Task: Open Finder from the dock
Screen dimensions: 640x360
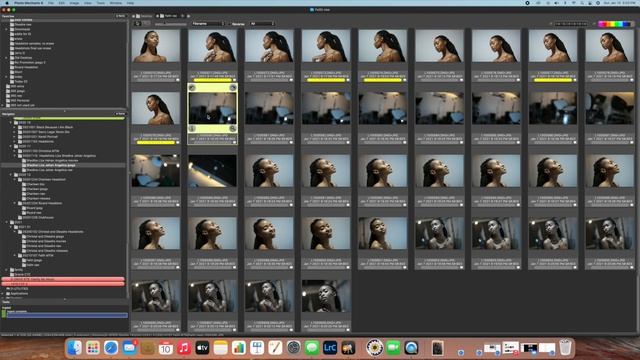Action: (x=74, y=348)
